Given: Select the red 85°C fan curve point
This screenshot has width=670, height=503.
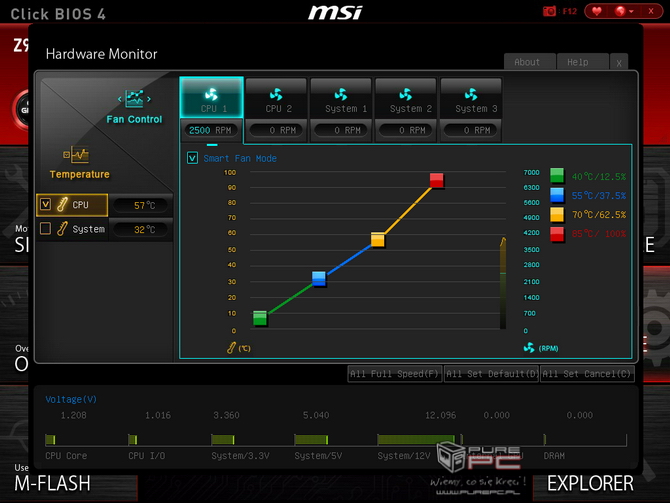Looking at the screenshot, I should [436, 180].
